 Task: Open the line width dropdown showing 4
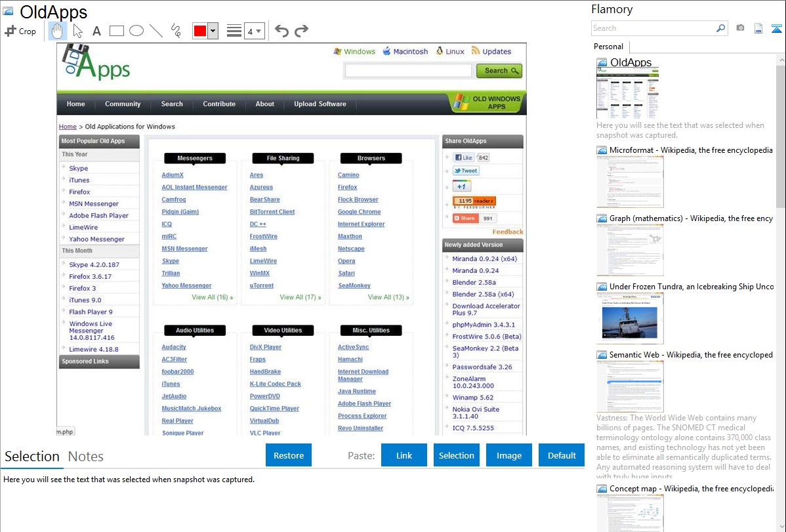pos(255,31)
